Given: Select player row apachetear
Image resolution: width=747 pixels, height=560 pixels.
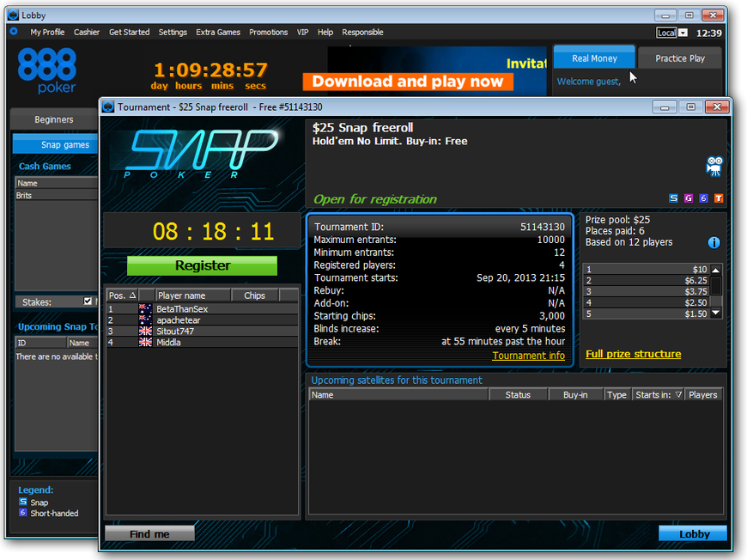Looking at the screenshot, I should (x=202, y=320).
